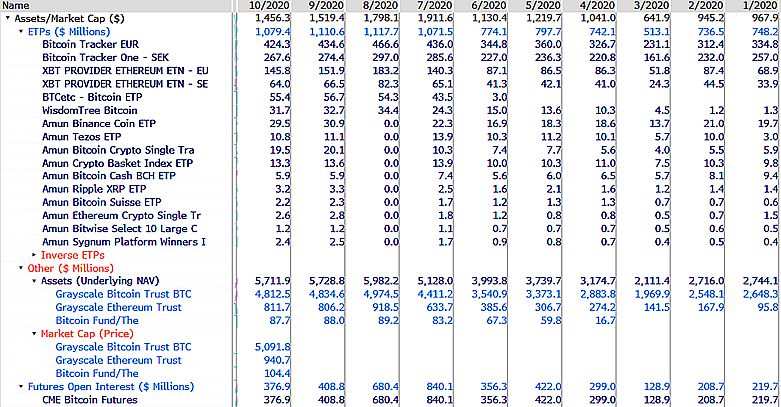Collapse Futures Open Interest ($ Millions) group

pos(21,387)
